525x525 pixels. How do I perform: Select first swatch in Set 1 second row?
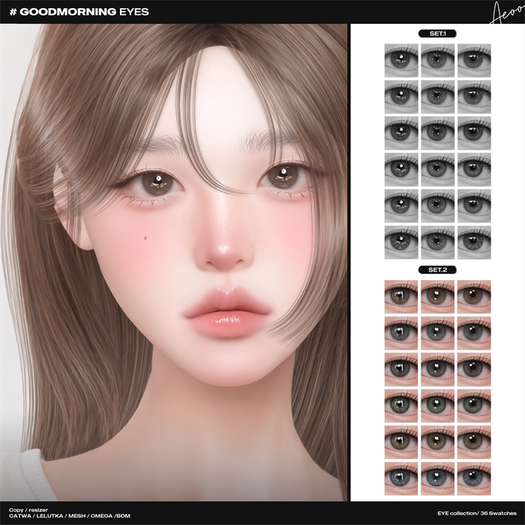click(x=401, y=97)
